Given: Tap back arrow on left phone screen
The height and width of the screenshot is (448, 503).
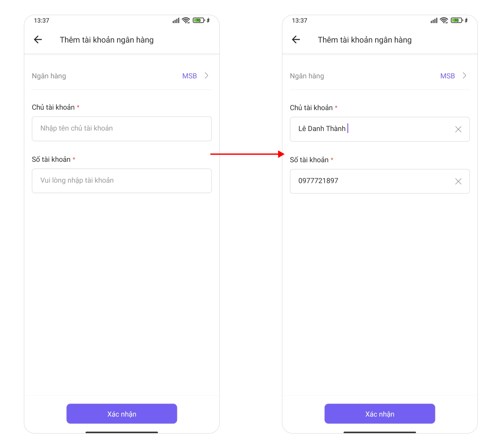Looking at the screenshot, I should pos(38,40).
